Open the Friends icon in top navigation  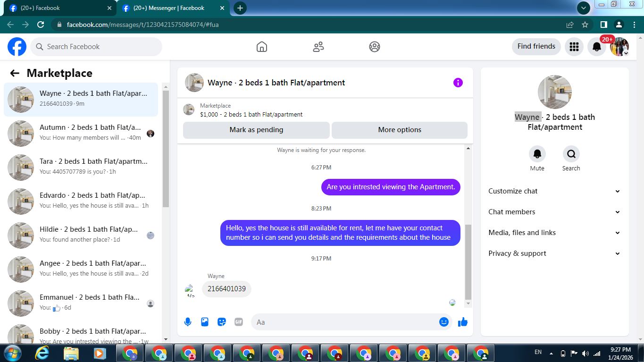point(318,47)
